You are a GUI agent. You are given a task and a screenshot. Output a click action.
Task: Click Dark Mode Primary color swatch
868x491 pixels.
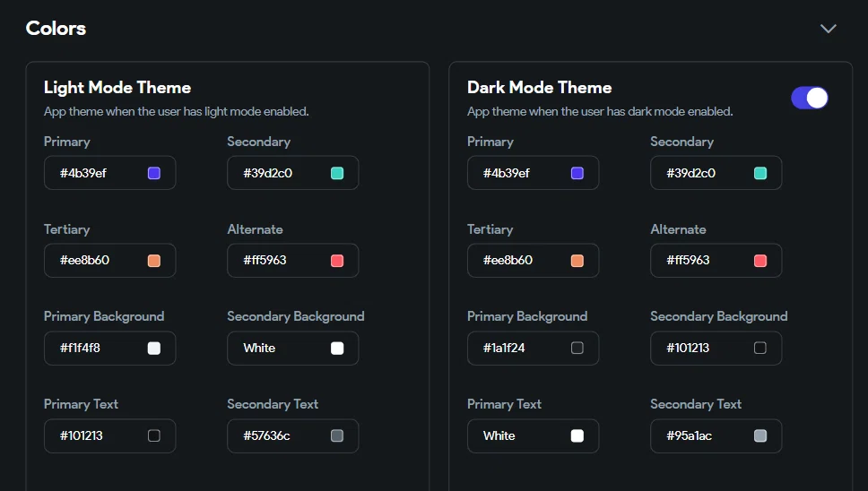577,173
